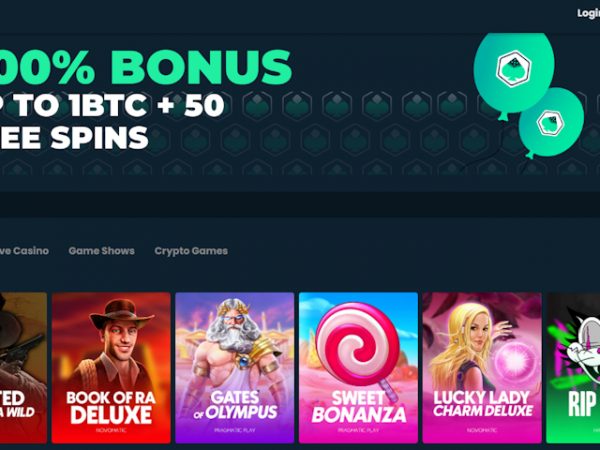Launch the Gates of Olympus slot
The width and height of the screenshot is (600, 450).
tap(235, 368)
